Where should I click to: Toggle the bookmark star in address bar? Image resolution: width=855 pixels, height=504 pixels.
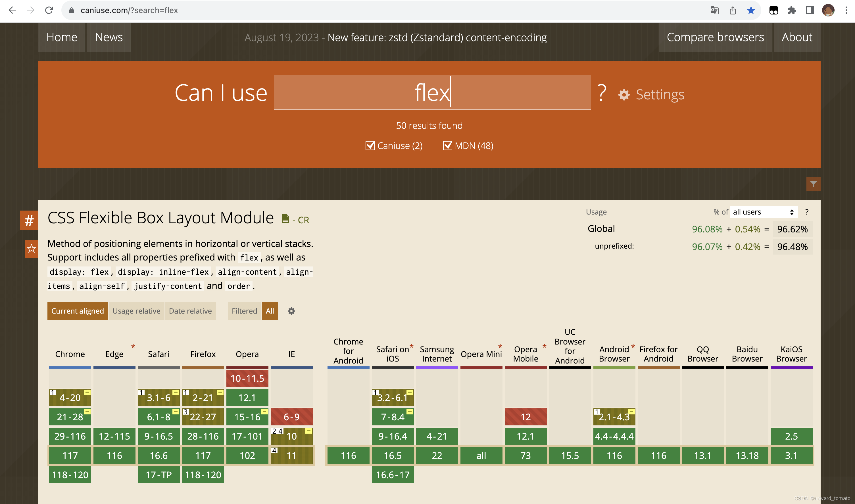751,10
